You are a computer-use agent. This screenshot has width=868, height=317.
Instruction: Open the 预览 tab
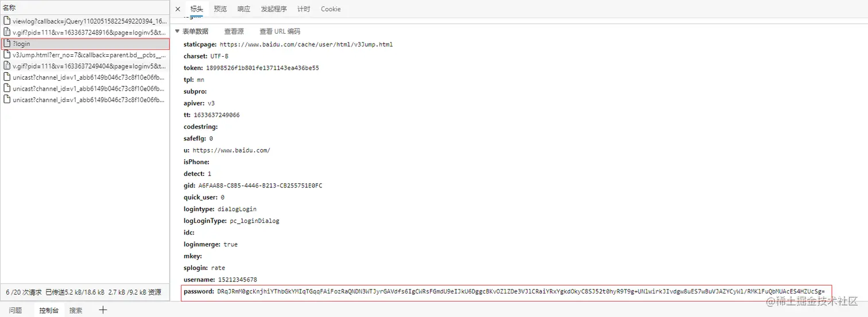[220, 9]
